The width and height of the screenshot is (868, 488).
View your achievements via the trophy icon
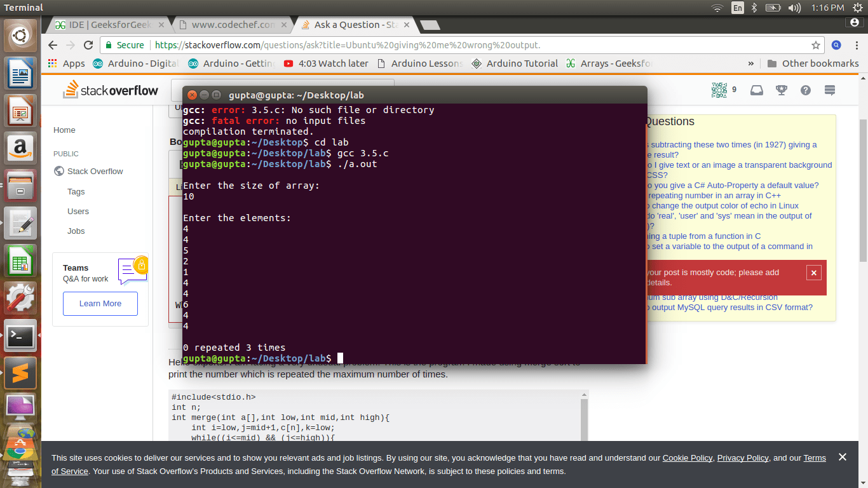coord(783,91)
